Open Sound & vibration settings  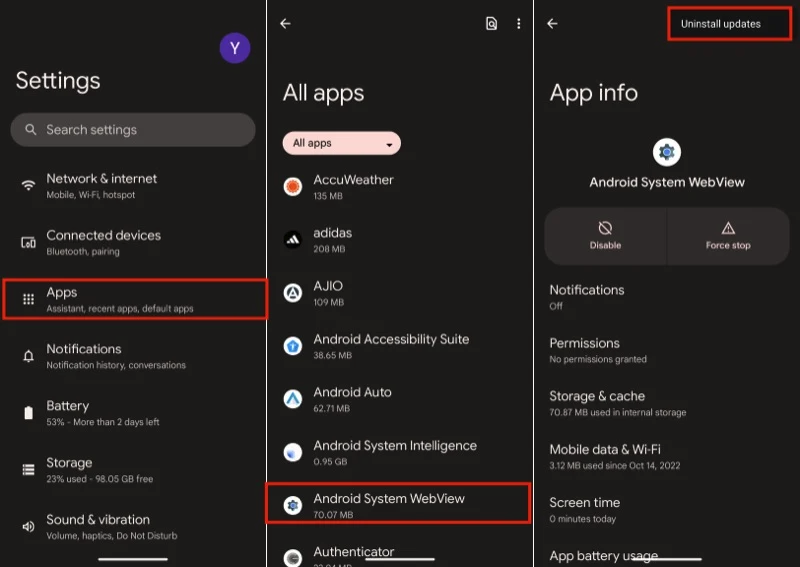click(133, 527)
